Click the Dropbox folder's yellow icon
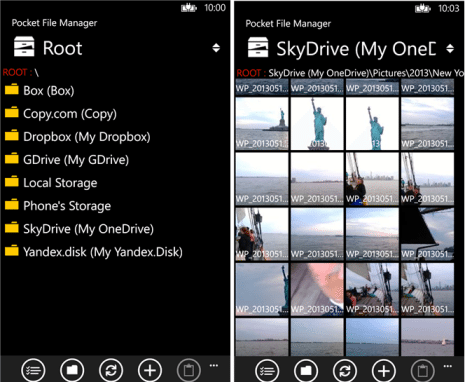 tap(12, 135)
